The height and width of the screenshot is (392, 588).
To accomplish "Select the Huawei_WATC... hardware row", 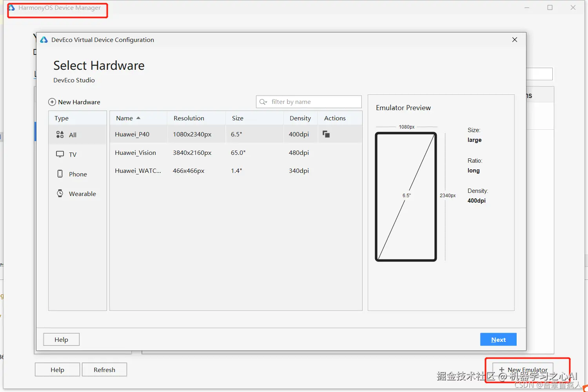I will pyautogui.click(x=236, y=171).
